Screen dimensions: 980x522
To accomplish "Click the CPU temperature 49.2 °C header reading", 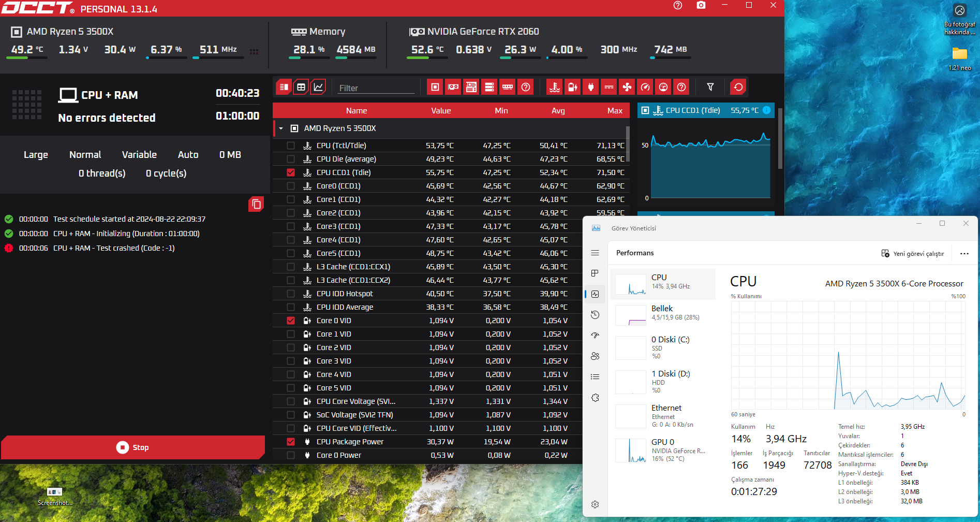I will (x=27, y=50).
